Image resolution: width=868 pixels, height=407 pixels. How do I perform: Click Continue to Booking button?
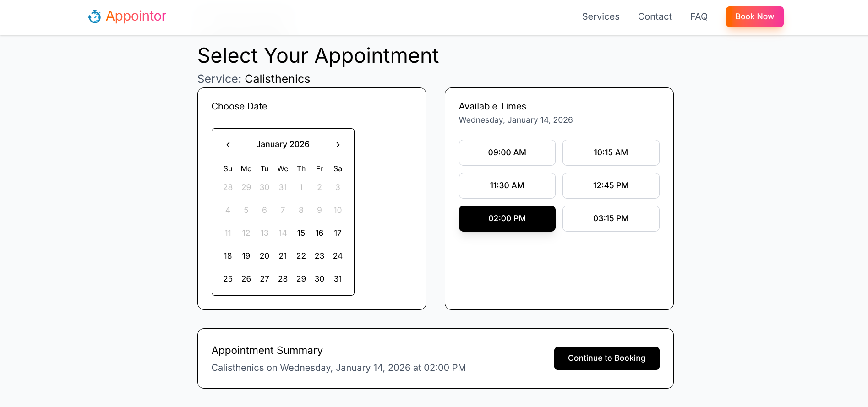click(606, 358)
